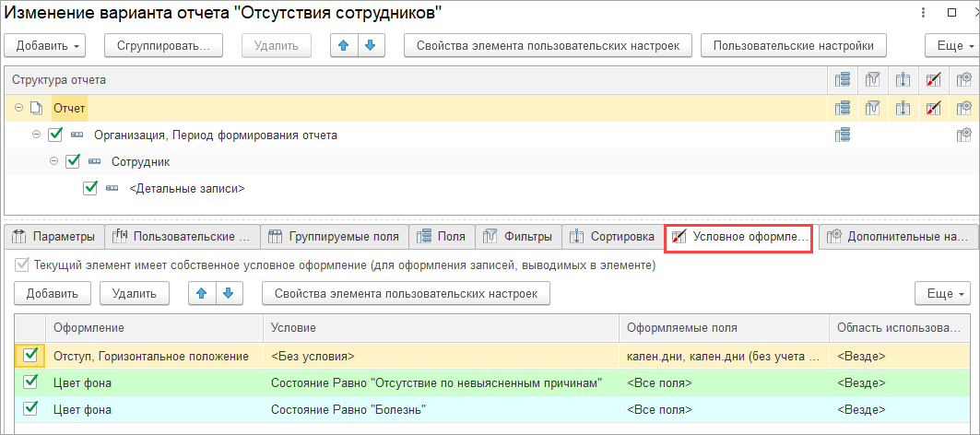Click the move up arrow in top toolbar

[x=344, y=45]
